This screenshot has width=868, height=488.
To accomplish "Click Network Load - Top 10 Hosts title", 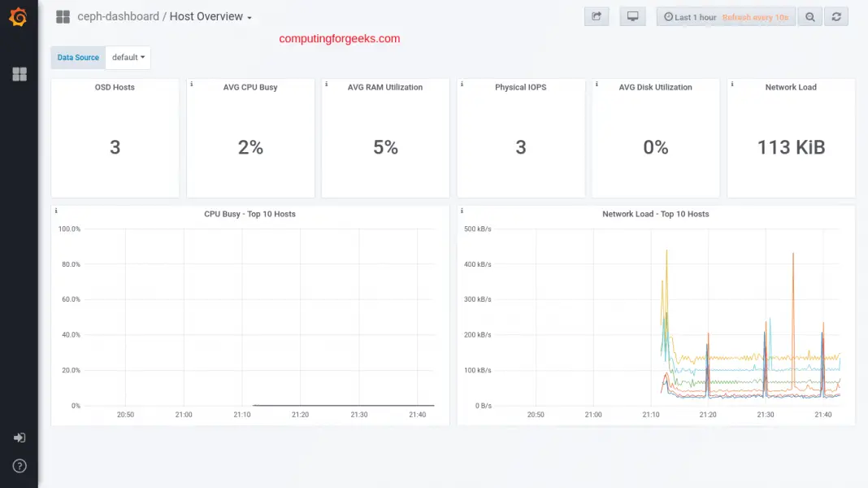I will click(x=655, y=214).
